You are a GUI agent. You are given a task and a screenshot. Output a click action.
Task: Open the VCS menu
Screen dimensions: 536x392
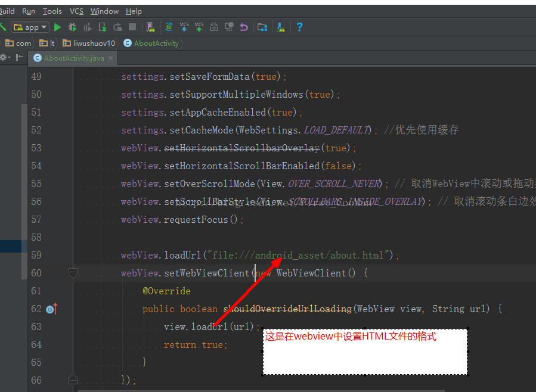click(76, 11)
